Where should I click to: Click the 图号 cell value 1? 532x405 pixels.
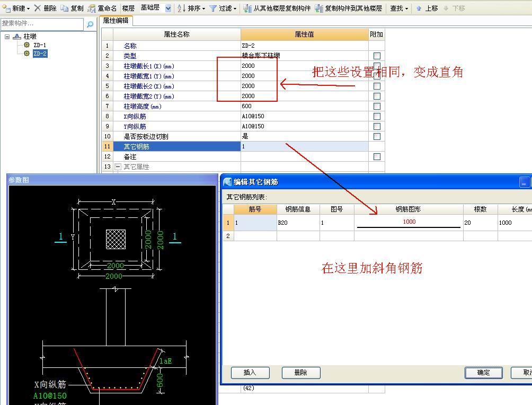(336, 223)
